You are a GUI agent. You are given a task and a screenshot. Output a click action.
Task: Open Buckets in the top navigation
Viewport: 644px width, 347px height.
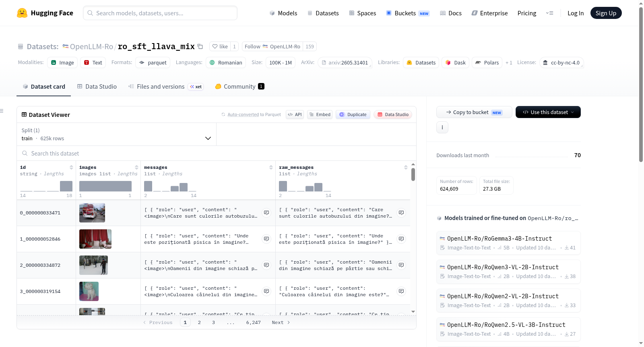point(408,13)
